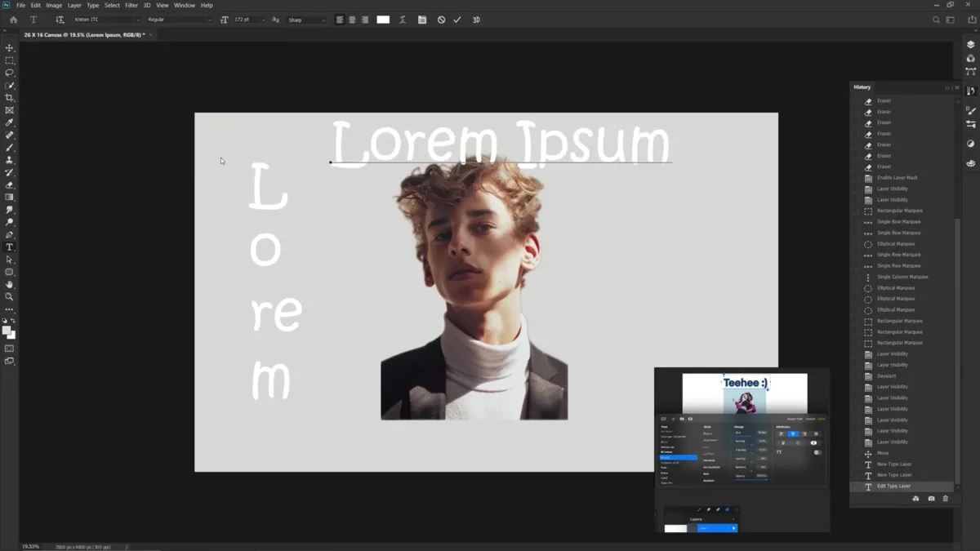Select the Move tool

click(11, 47)
